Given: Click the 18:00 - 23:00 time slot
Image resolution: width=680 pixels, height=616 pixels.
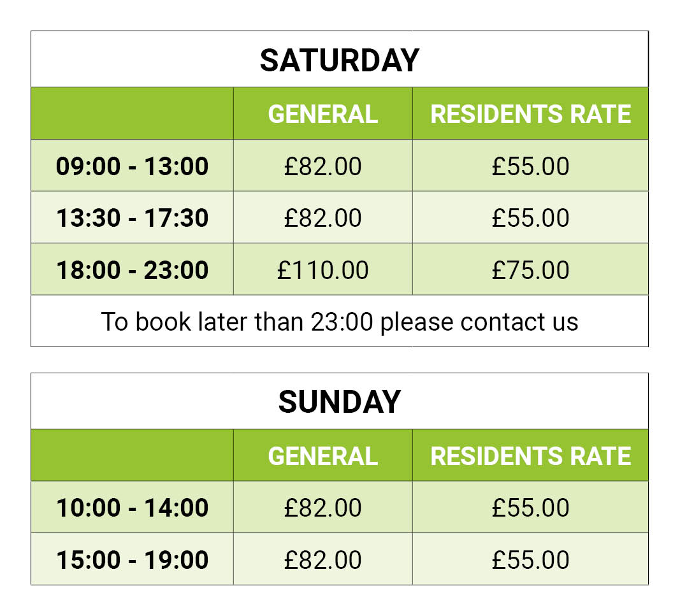Looking at the screenshot, I should coord(133,270).
